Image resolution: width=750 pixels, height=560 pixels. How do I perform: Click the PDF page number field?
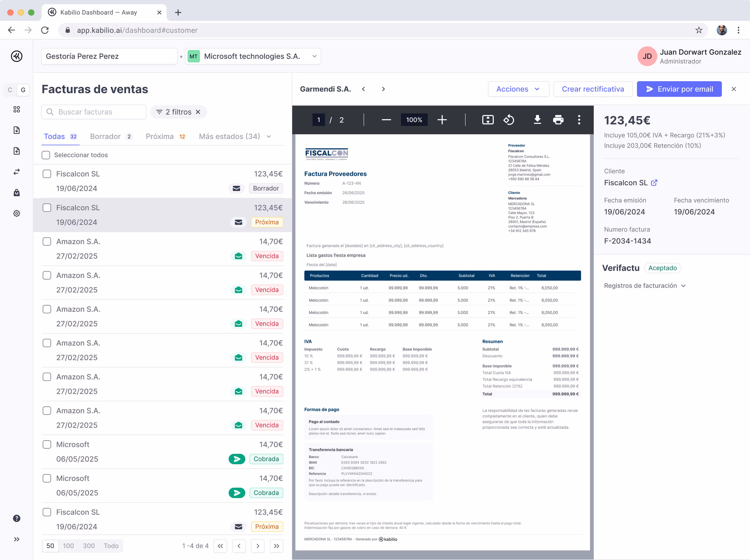click(318, 120)
